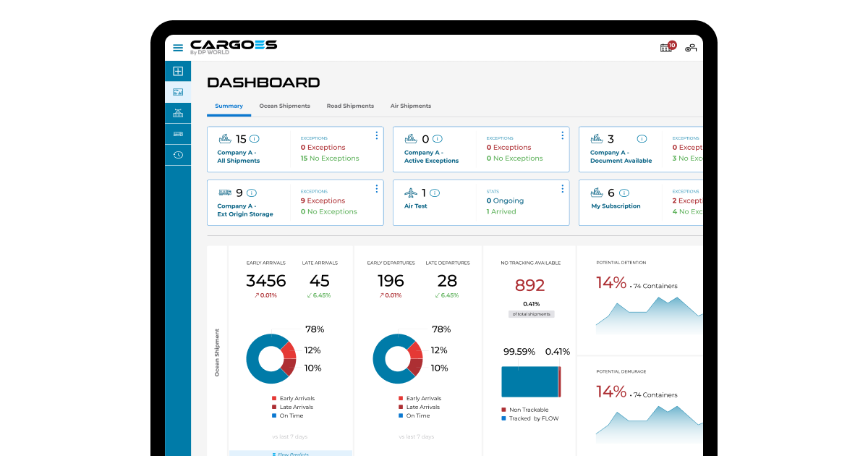868x456 pixels.
Task: Click ship icon on Active Exceptions card
Action: (x=411, y=139)
